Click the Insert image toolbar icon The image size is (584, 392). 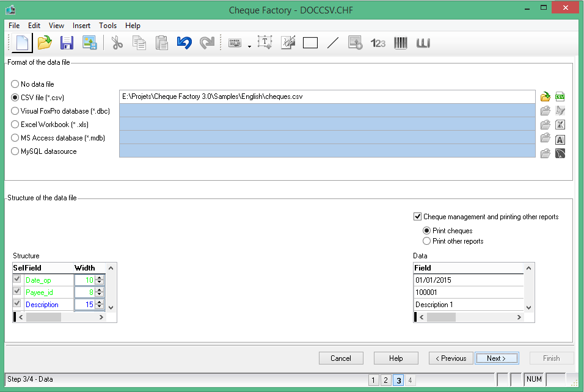[x=356, y=43]
